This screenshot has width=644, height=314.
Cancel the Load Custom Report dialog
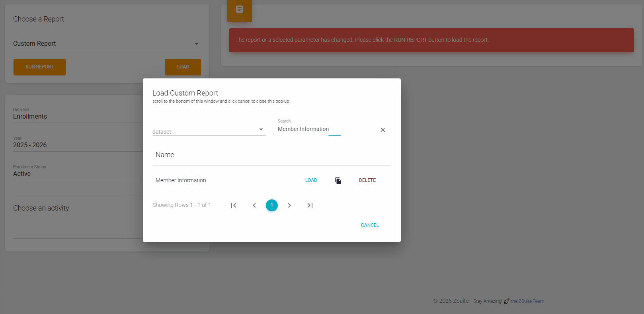(370, 225)
